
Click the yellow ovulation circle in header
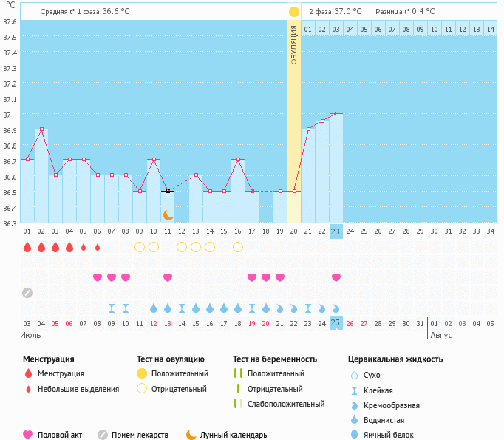click(294, 12)
